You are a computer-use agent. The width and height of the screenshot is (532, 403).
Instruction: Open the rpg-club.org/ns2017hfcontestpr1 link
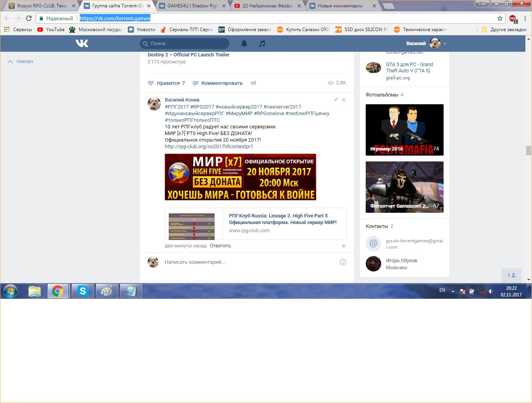pyautogui.click(x=209, y=147)
